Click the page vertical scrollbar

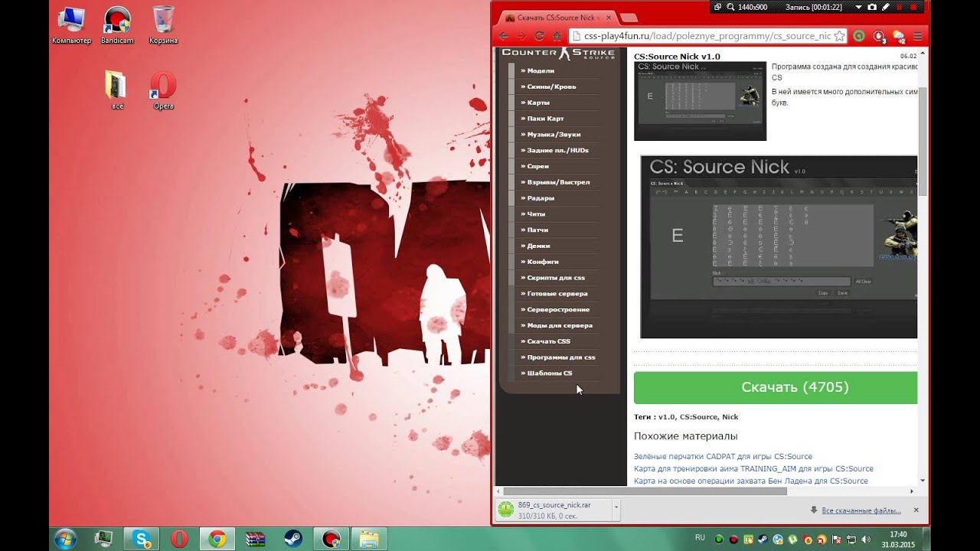[x=922, y=142]
